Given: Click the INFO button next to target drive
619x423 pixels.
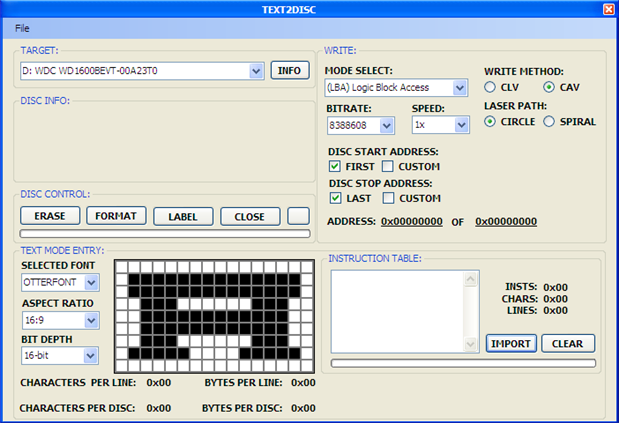Looking at the screenshot, I should (290, 71).
